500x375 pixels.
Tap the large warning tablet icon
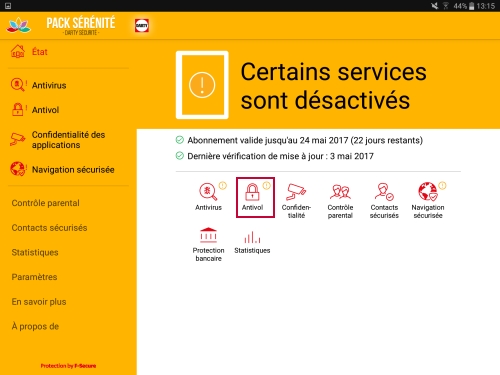click(x=202, y=85)
